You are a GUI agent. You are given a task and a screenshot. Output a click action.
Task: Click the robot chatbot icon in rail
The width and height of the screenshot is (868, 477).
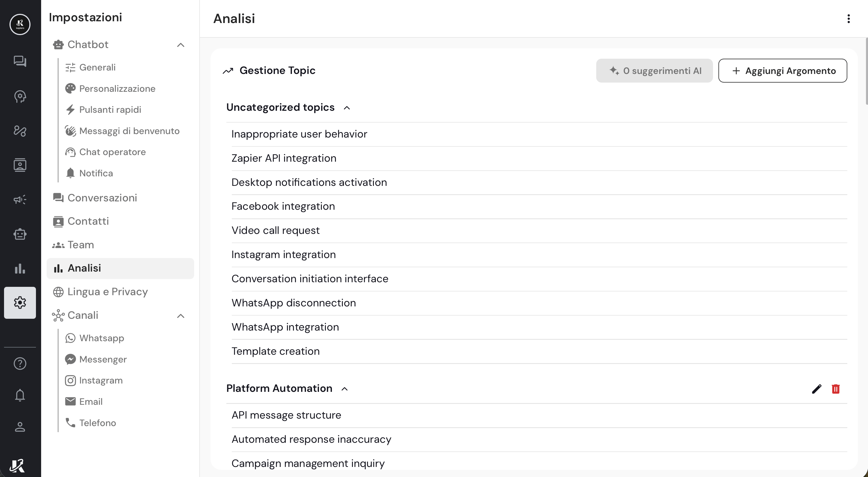20,234
